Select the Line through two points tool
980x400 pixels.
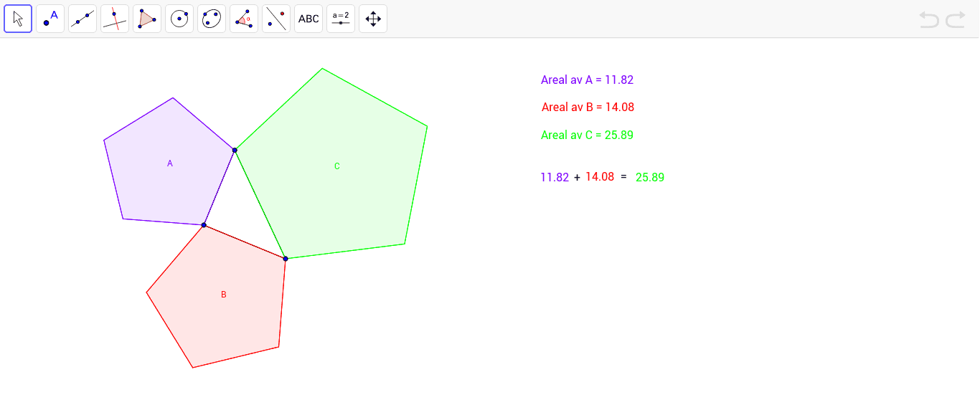pyautogui.click(x=83, y=19)
